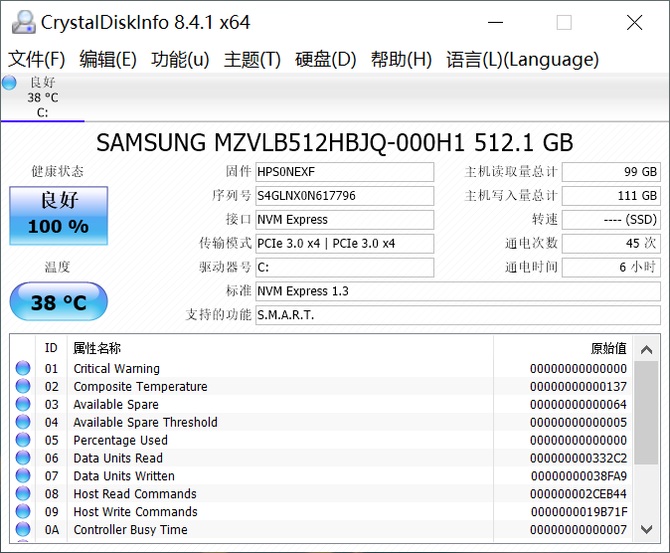Click the scrollbar up arrow in attribute list
This screenshot has width=670, height=553.
[646, 350]
